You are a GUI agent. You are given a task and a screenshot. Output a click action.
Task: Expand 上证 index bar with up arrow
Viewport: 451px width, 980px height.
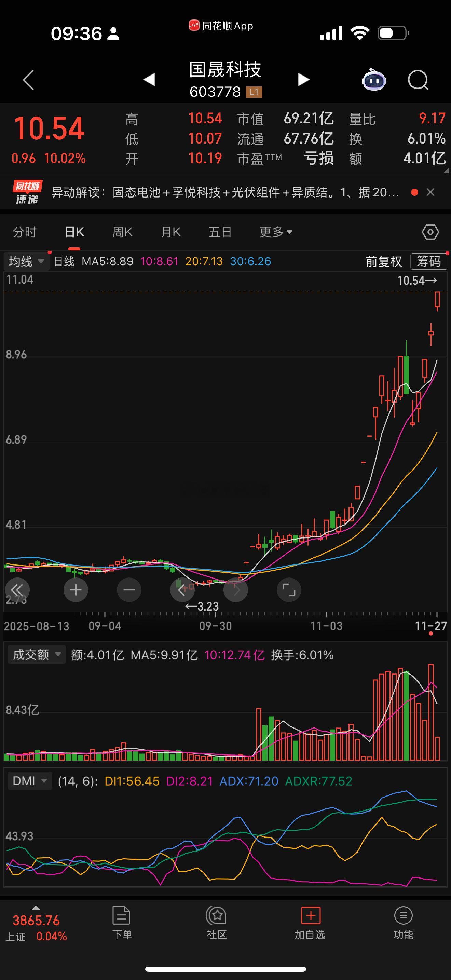[x=36, y=908]
